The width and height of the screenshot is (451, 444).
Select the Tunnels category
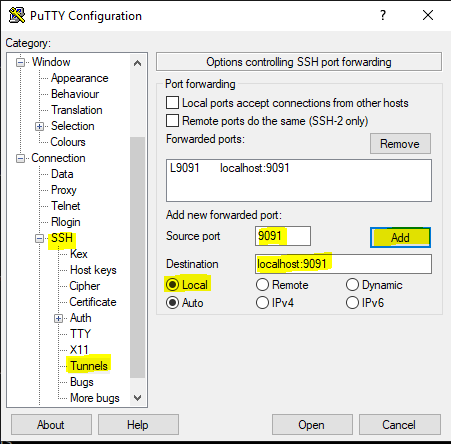(89, 366)
